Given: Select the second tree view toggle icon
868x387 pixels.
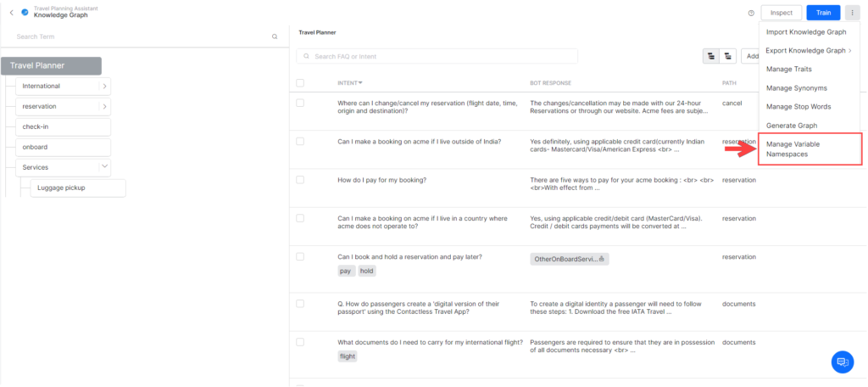Looking at the screenshot, I should (727, 56).
